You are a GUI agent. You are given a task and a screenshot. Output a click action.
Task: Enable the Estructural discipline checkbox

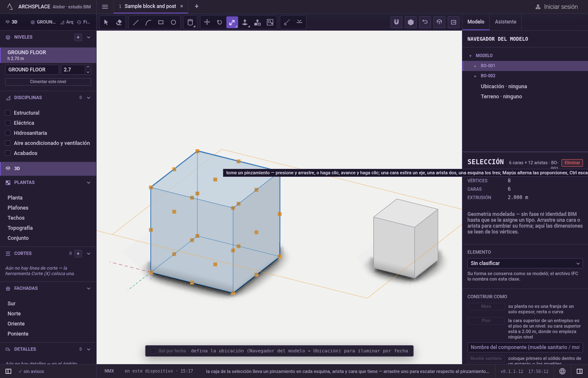[x=8, y=113]
